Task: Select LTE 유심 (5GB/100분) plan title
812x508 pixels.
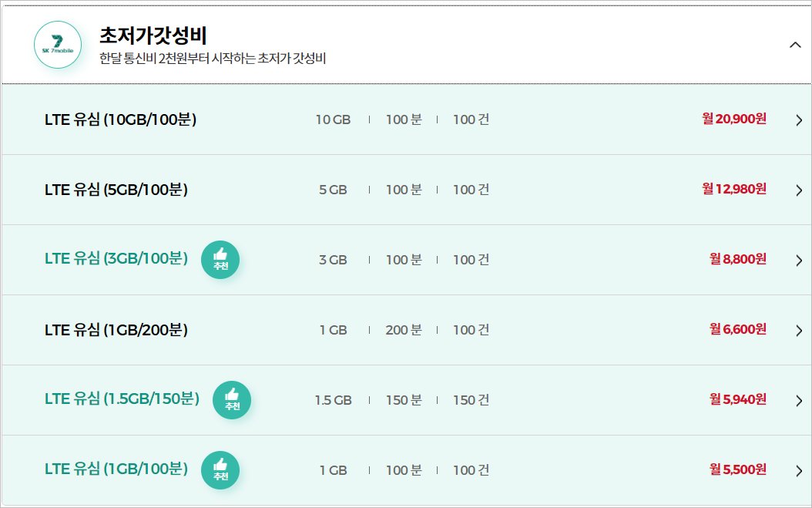Action: pos(116,190)
